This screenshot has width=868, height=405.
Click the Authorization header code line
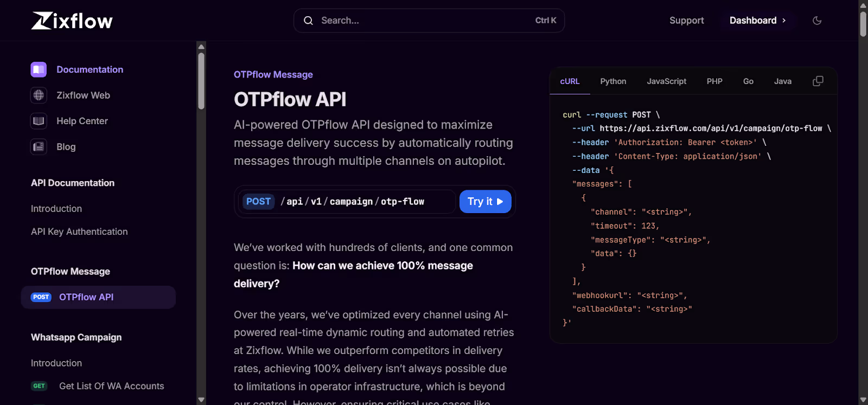pos(669,143)
